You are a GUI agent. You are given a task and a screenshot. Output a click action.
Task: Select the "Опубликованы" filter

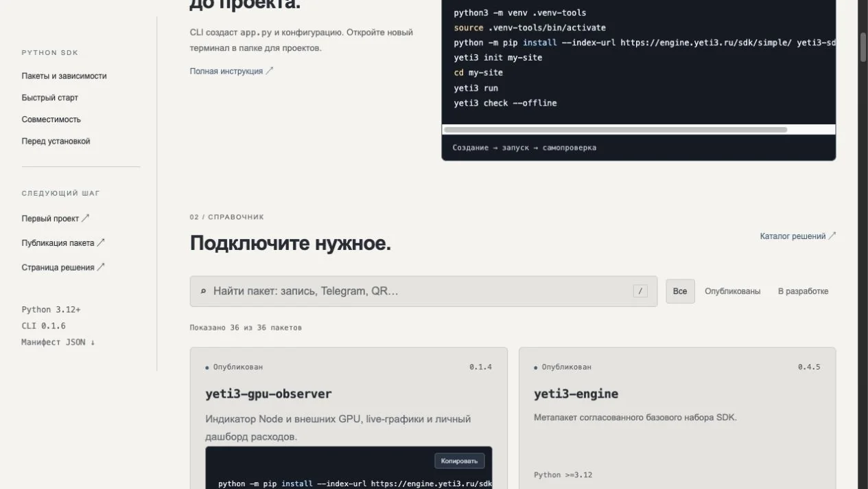732,291
